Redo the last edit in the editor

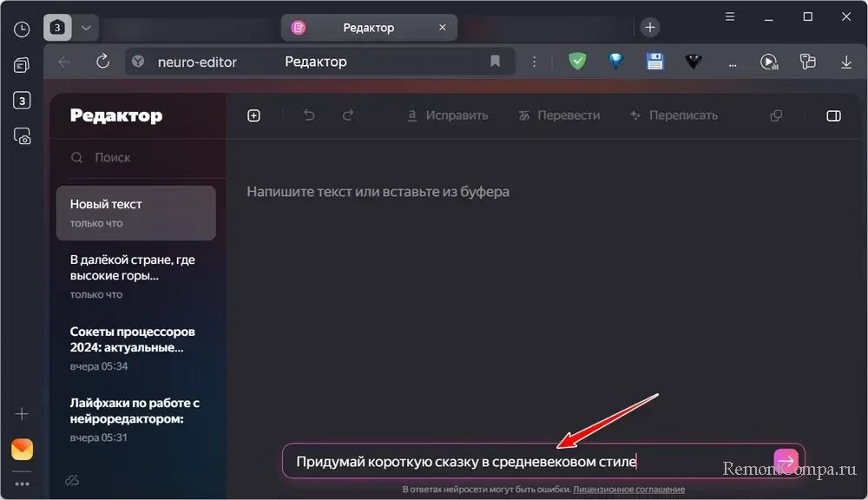coord(348,115)
